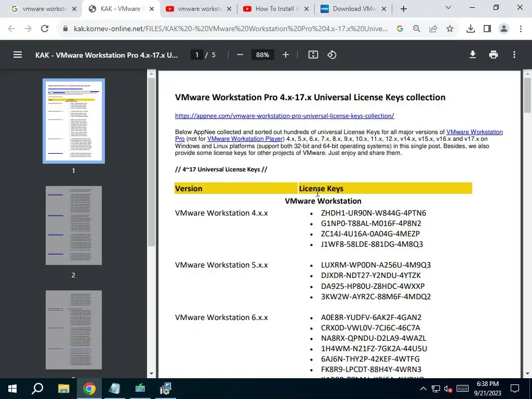Click the document vertical scrollbar thumb
This screenshot has width=532, height=399.
(x=527, y=95)
